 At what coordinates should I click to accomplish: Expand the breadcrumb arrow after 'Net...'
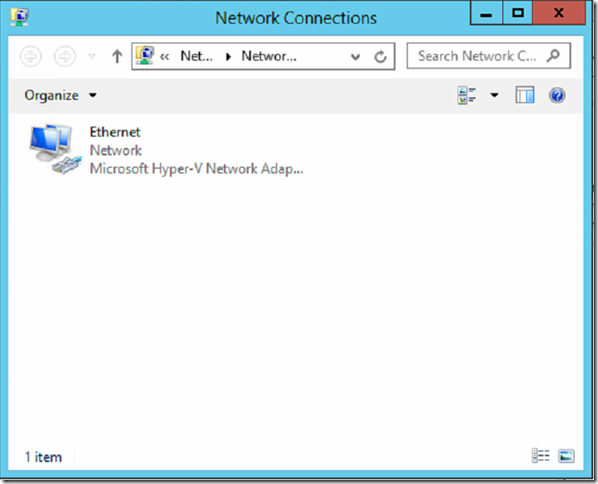(x=228, y=57)
